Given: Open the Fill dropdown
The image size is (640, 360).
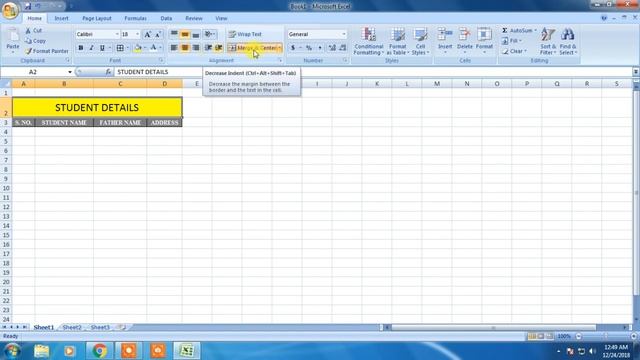Looking at the screenshot, I should 512,41.
